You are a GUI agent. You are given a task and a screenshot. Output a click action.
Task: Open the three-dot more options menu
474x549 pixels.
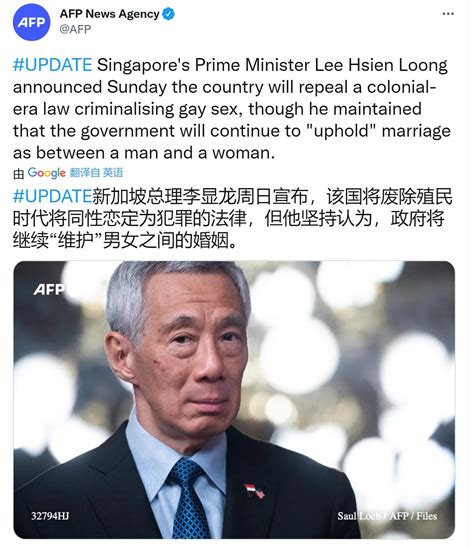point(448,14)
